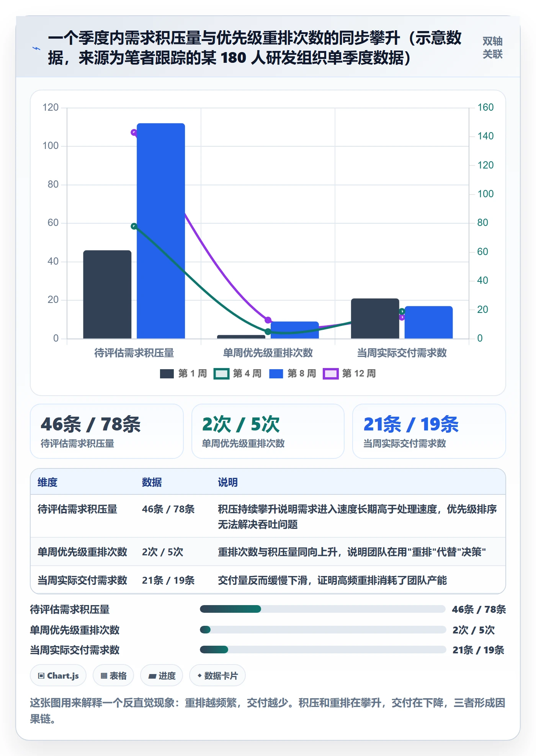Click the 当周实际交付需求数 progress bar
This screenshot has width=536, height=756.
(323, 650)
